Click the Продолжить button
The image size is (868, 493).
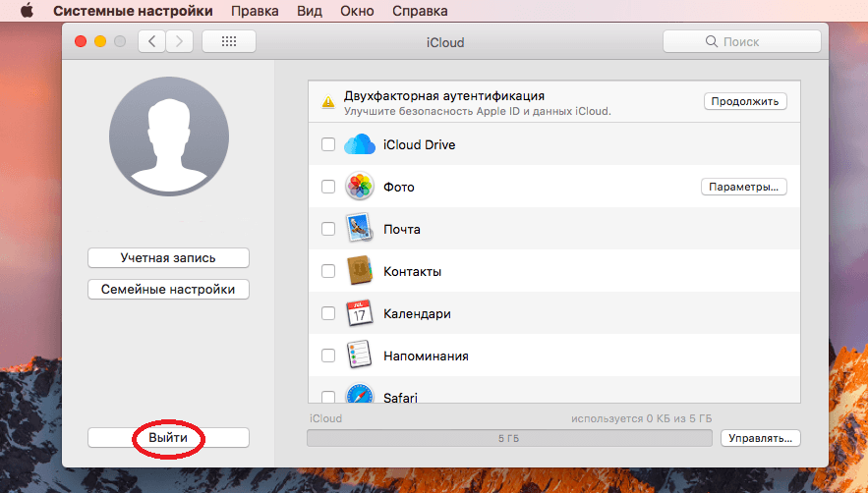tap(744, 101)
